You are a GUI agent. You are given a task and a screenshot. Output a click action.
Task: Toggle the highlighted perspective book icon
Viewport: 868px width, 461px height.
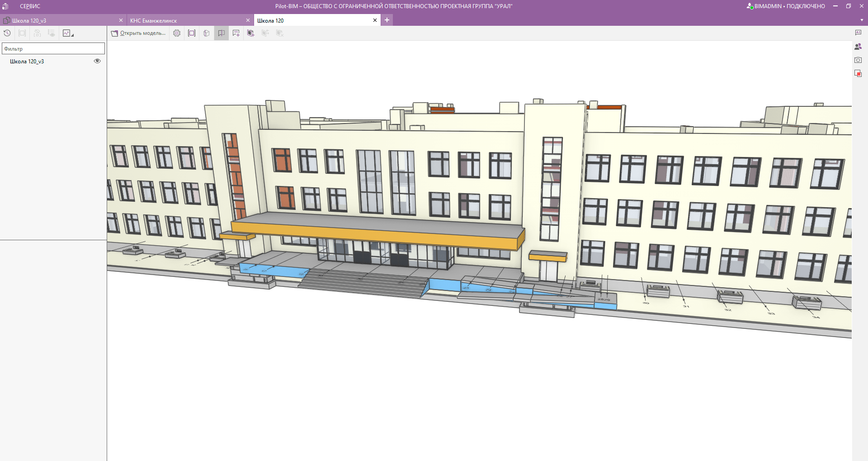[x=222, y=33]
